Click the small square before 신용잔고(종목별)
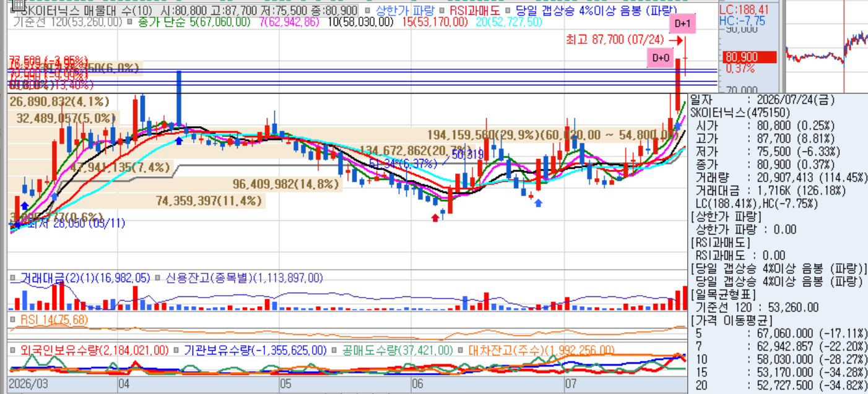This screenshot has height=394, width=868. click(x=158, y=279)
